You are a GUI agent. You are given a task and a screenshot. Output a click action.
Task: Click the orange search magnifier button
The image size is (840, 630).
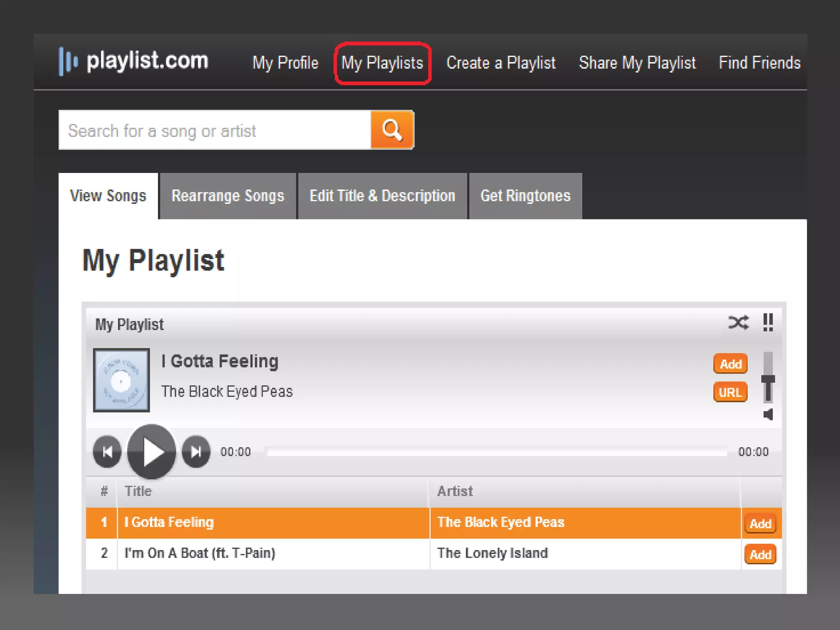tap(392, 130)
